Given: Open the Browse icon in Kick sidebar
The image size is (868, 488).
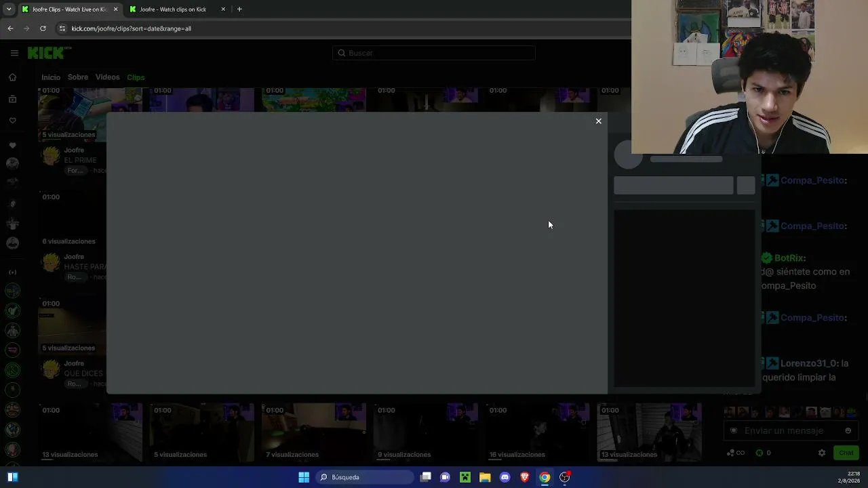Looking at the screenshot, I should [12, 99].
